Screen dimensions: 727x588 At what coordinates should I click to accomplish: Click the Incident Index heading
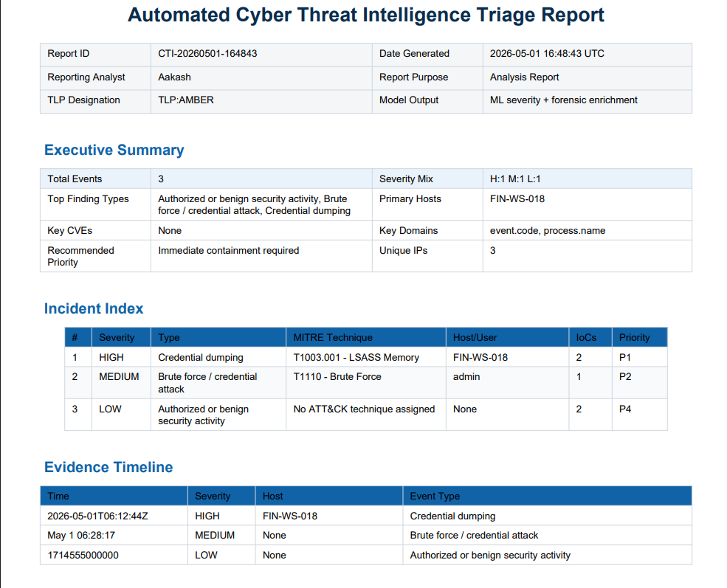click(94, 308)
